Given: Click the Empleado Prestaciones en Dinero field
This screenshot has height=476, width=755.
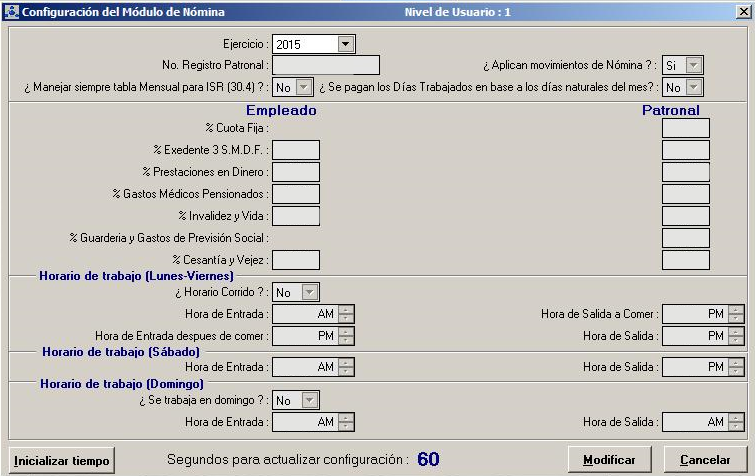Looking at the screenshot, I should [x=296, y=172].
